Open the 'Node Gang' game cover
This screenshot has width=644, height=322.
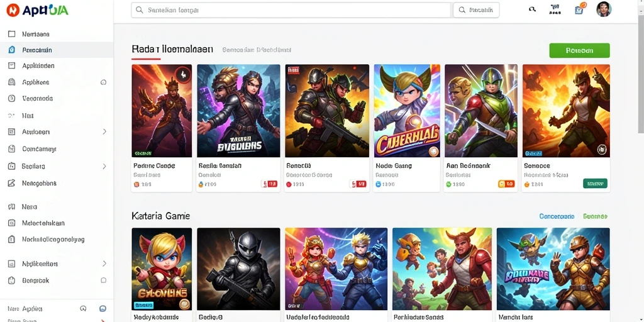(407, 111)
